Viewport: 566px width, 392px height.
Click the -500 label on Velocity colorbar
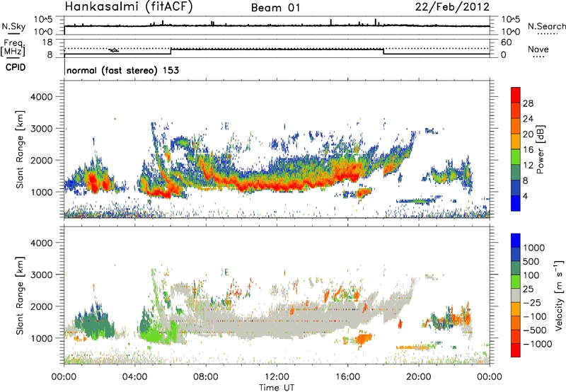535,330
